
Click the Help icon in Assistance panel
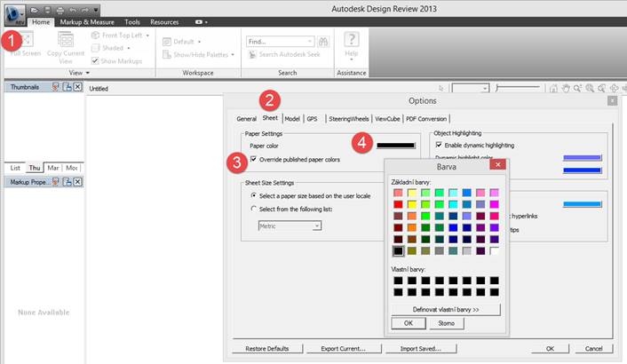[x=352, y=39]
